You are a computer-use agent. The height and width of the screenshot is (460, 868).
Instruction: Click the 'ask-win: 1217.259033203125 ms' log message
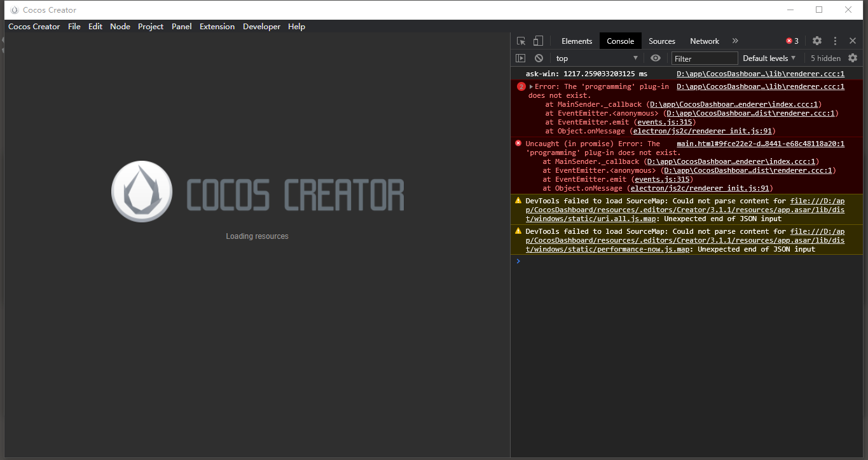tap(586, 74)
